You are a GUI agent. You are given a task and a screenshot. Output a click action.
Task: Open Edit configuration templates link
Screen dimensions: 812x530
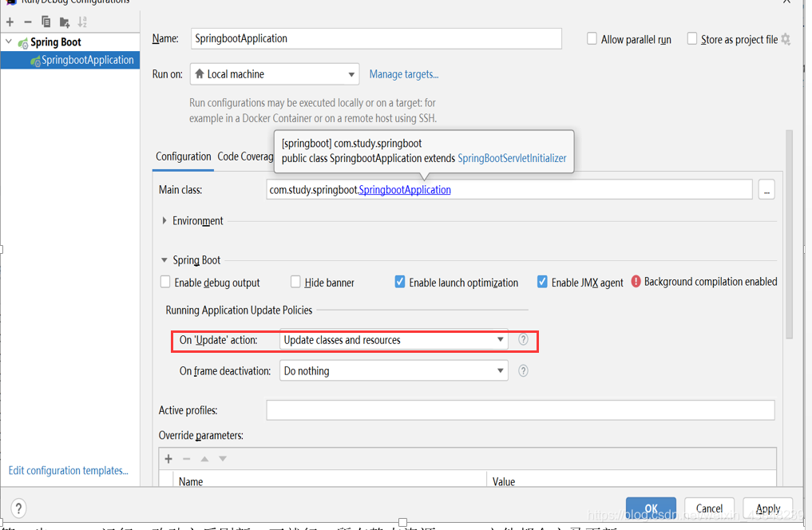(x=69, y=470)
